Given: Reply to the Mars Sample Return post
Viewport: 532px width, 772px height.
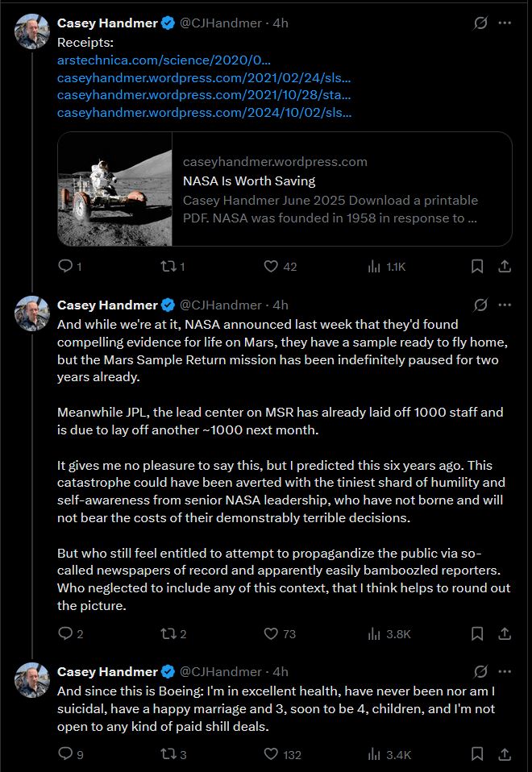Looking at the screenshot, I should 65,633.
